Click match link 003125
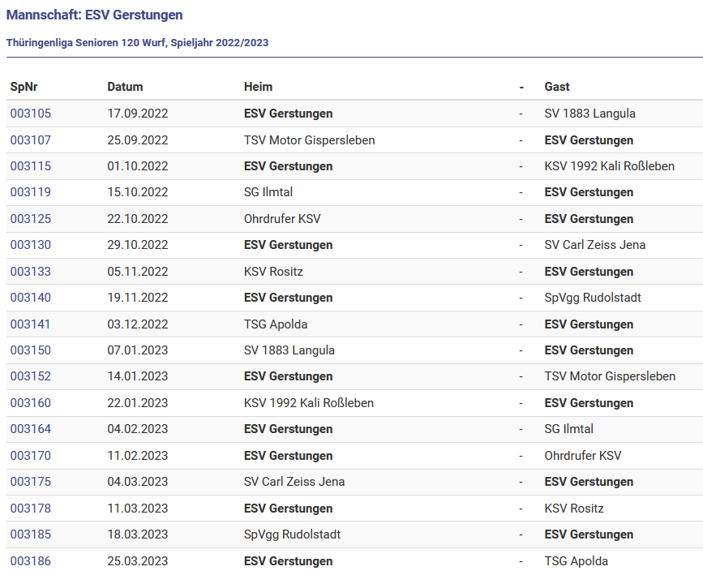703x588 pixels. (31, 219)
